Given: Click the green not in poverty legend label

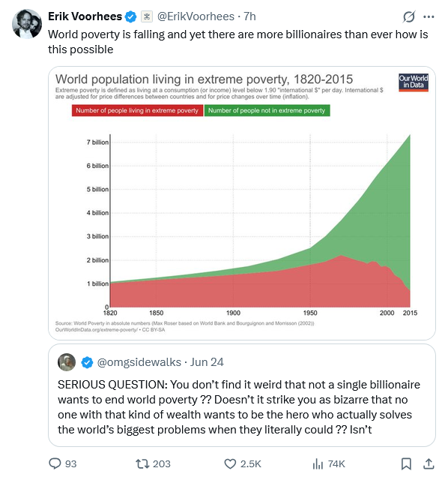Looking at the screenshot, I should pos(267,110).
